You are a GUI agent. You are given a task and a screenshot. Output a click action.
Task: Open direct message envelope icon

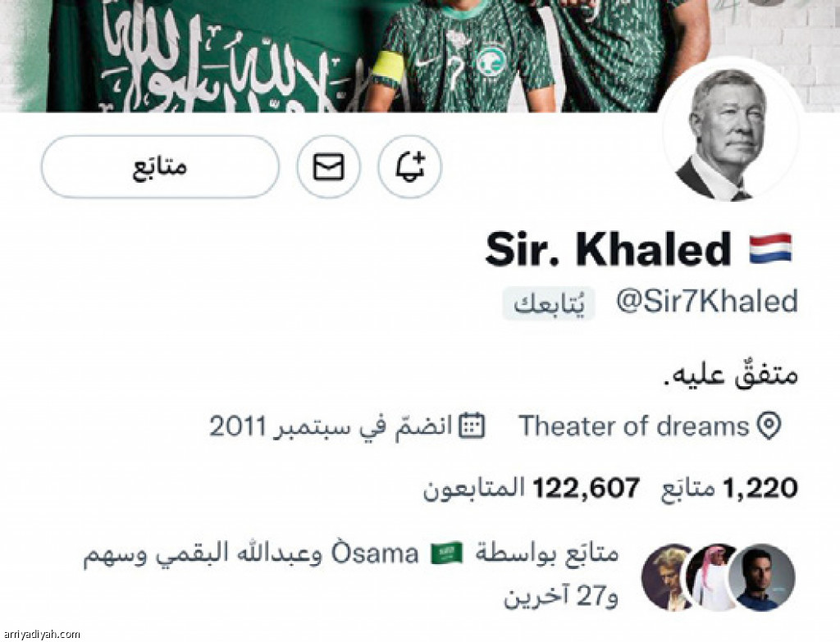pyautogui.click(x=328, y=166)
